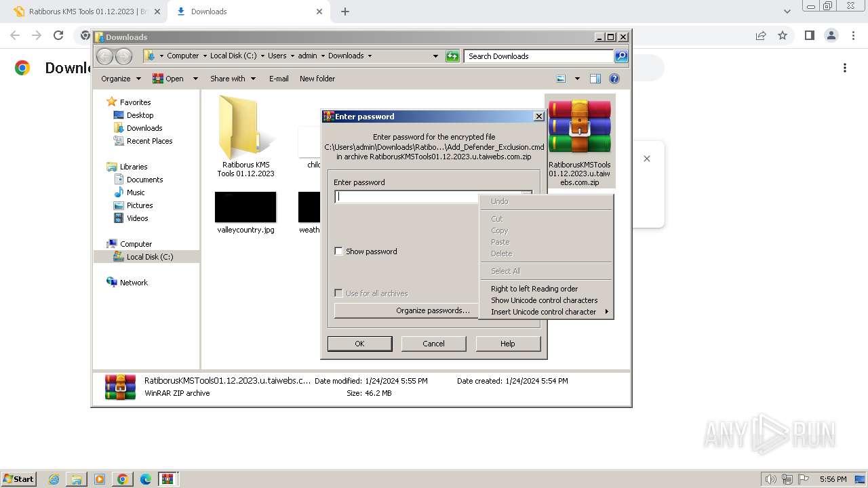Open the Organize menu dropdown
868x488 pixels.
click(121, 79)
